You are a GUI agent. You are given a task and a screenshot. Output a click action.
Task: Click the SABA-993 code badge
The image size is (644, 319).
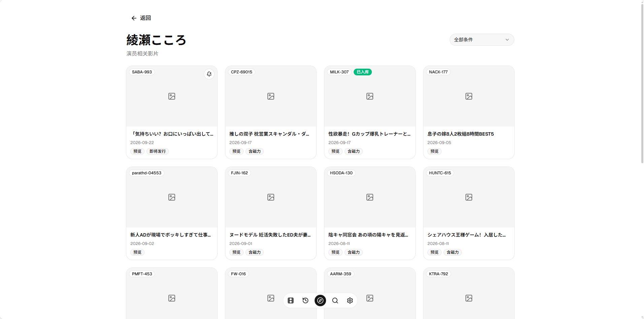pos(142,72)
